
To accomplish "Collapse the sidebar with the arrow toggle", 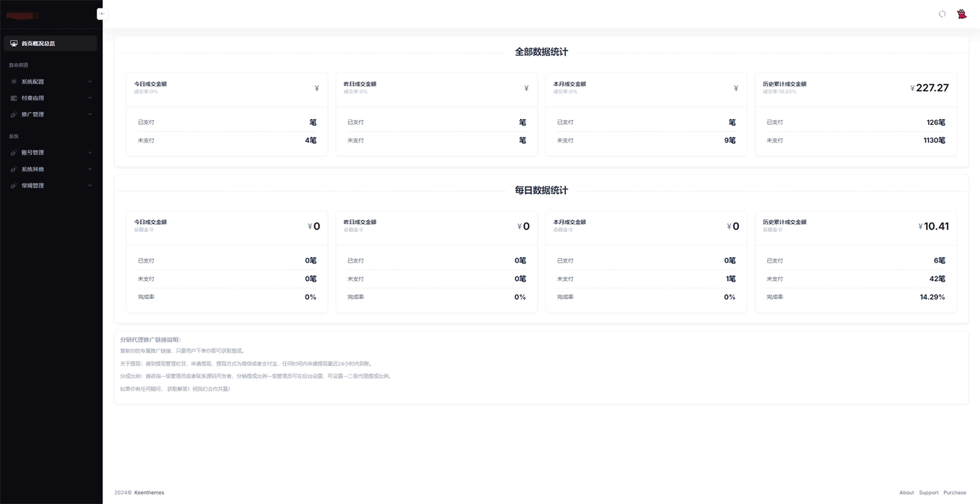I will pos(102,14).
